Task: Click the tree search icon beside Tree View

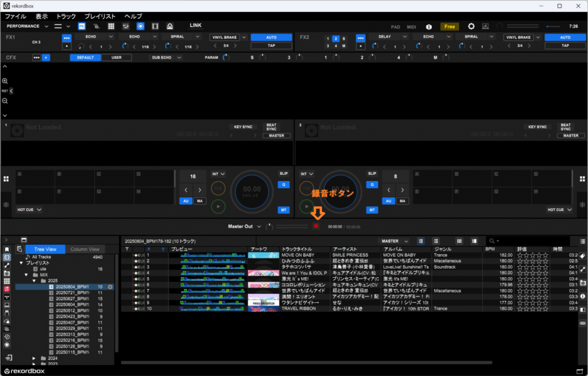Action: (x=20, y=249)
